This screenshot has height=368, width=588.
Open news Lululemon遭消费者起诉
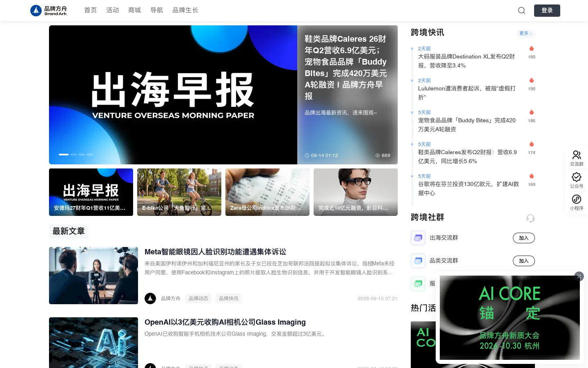[x=467, y=93]
